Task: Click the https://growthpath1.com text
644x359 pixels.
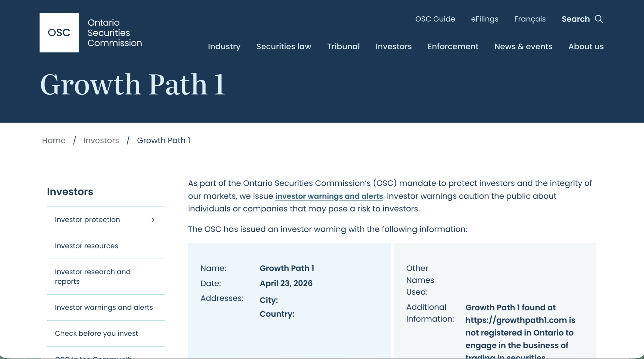Action: coord(516,320)
